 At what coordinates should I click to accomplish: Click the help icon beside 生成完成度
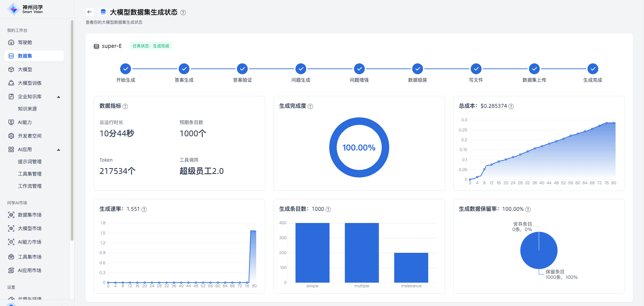coord(310,106)
